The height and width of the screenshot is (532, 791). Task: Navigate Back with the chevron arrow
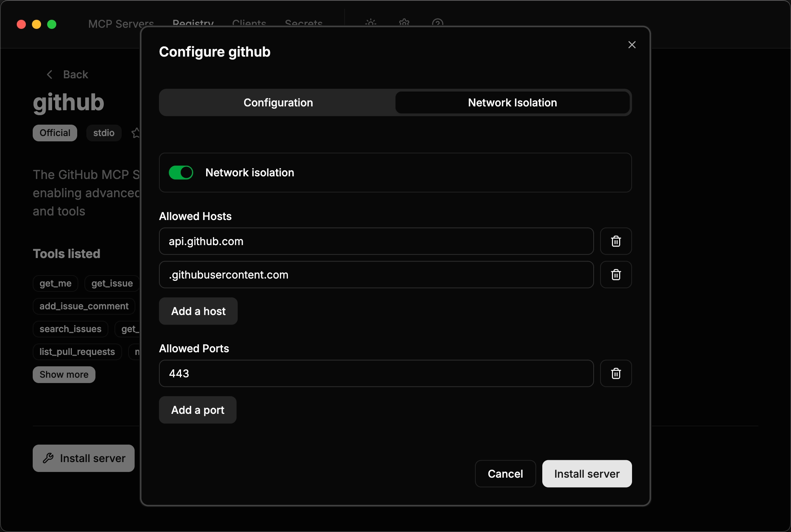tap(49, 74)
